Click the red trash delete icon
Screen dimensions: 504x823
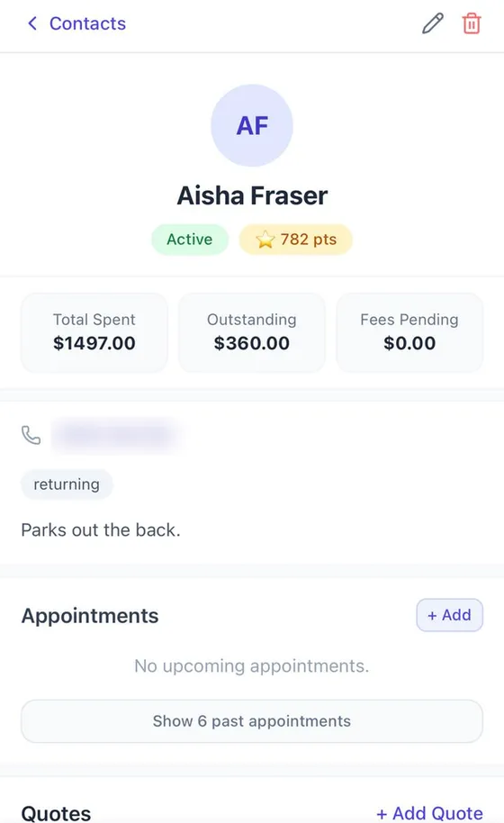coord(471,23)
